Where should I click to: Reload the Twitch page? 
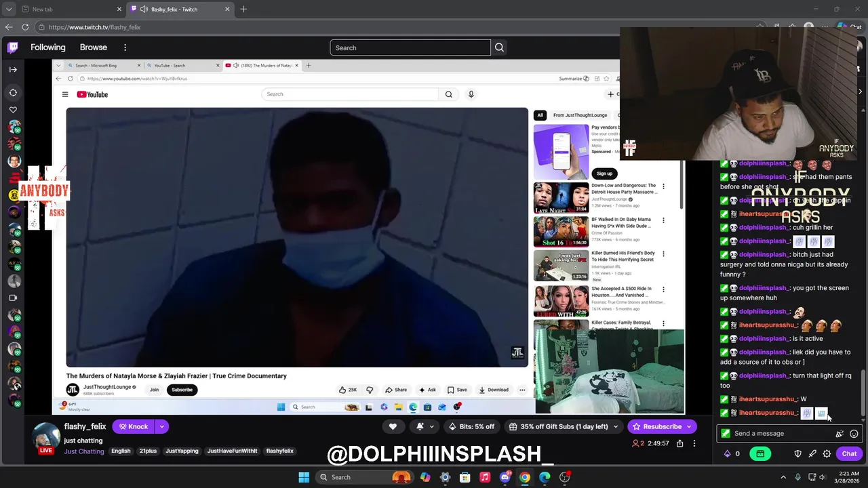pos(25,27)
